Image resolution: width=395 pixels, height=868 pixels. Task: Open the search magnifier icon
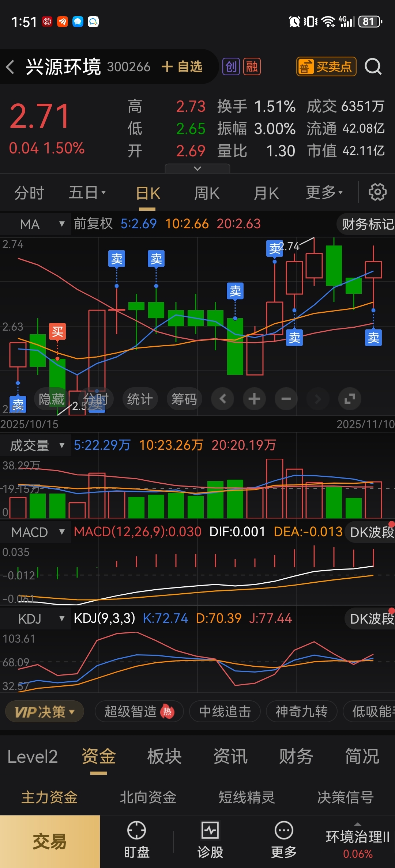373,67
